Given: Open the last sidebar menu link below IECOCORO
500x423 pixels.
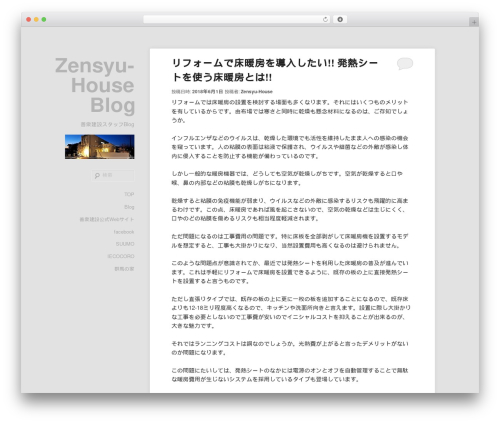Looking at the screenshot, I should pos(124,269).
